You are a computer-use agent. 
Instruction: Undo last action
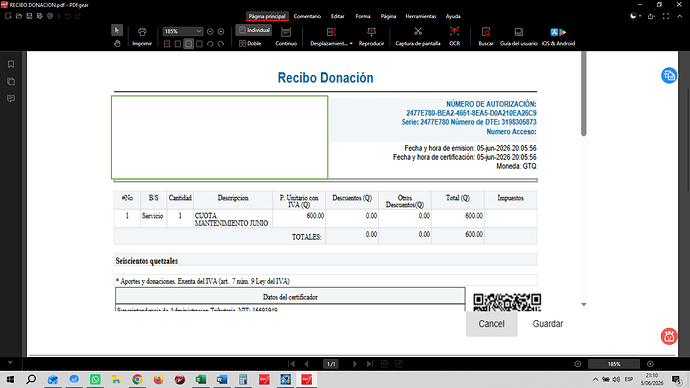[67, 16]
